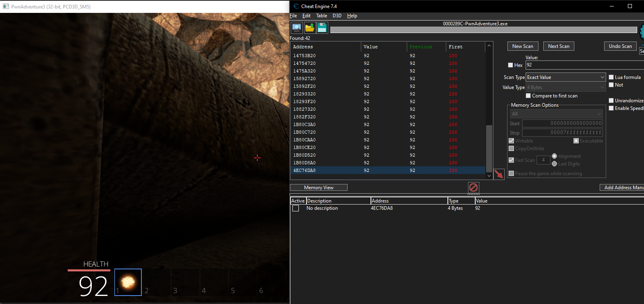
Task: Save the table with floppy icon
Action: click(x=322, y=28)
